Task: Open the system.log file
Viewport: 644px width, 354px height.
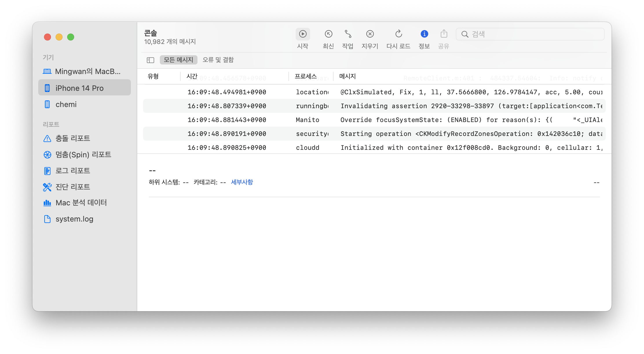Action: [74, 219]
